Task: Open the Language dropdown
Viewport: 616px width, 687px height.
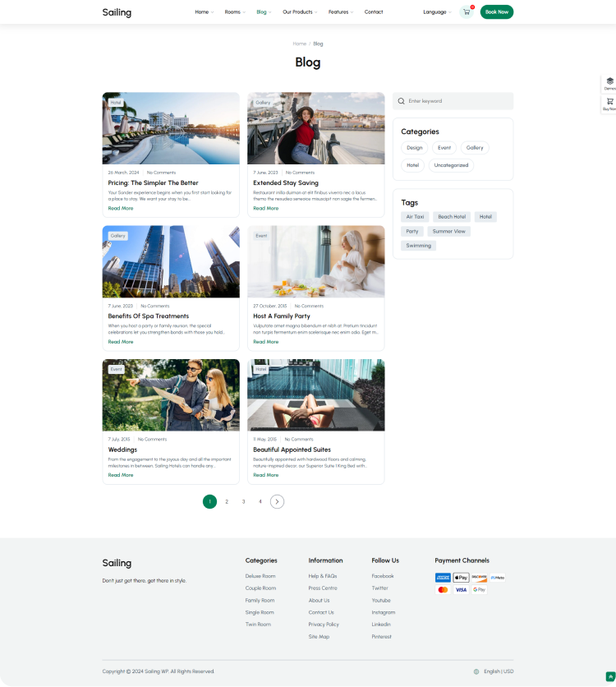Action: (x=438, y=12)
